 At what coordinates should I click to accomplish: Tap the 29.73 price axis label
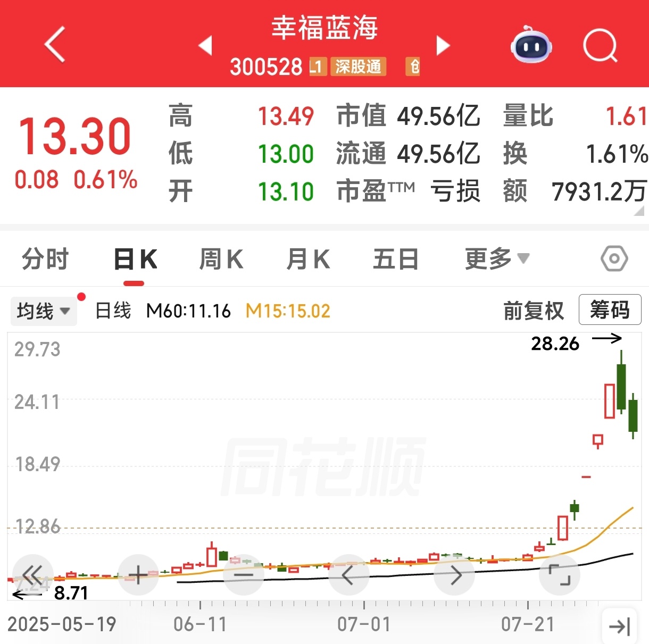pyautogui.click(x=37, y=349)
